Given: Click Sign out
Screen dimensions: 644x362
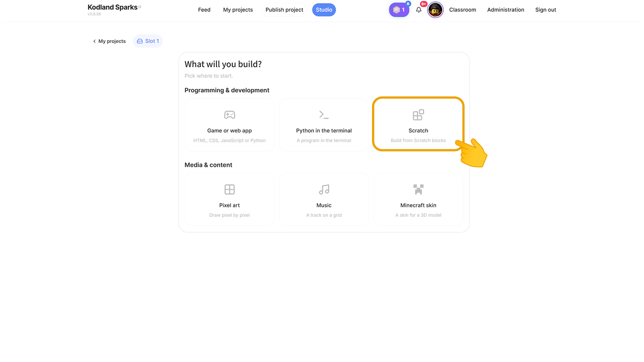Looking at the screenshot, I should (545, 10).
